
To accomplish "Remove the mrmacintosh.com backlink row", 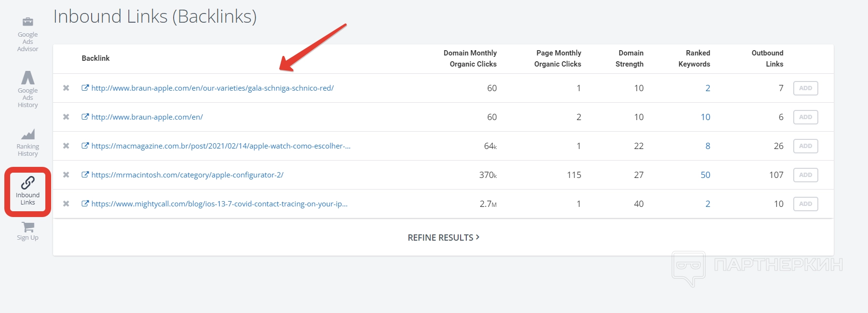I will pyautogui.click(x=66, y=175).
